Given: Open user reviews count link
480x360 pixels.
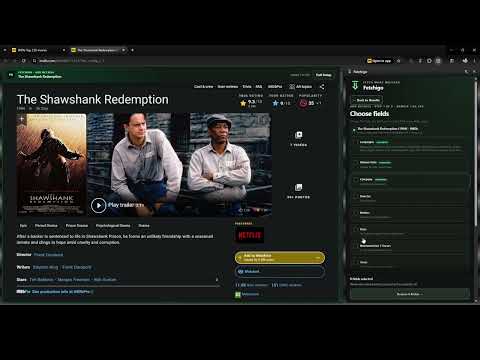Looking at the screenshot, I should pyautogui.click(x=251, y=285).
